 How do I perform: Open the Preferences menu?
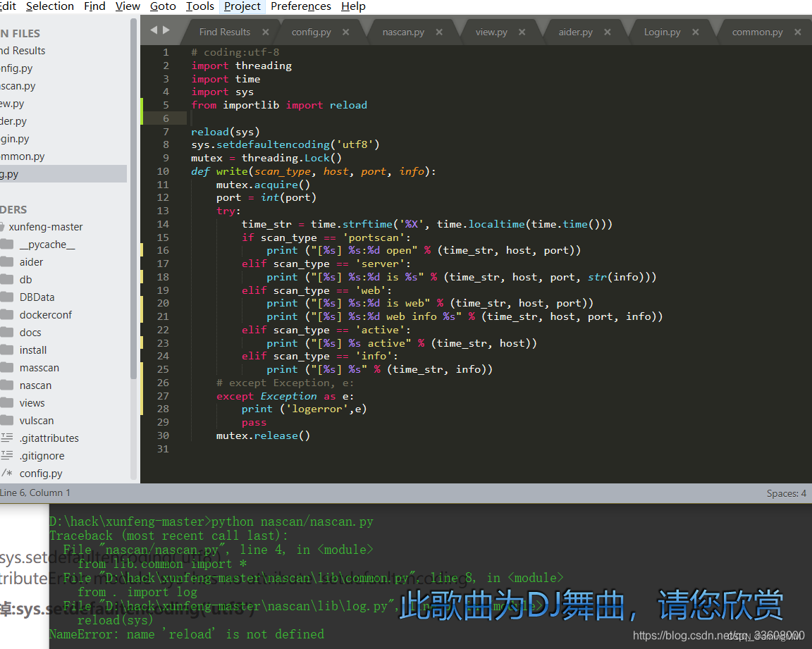(300, 6)
